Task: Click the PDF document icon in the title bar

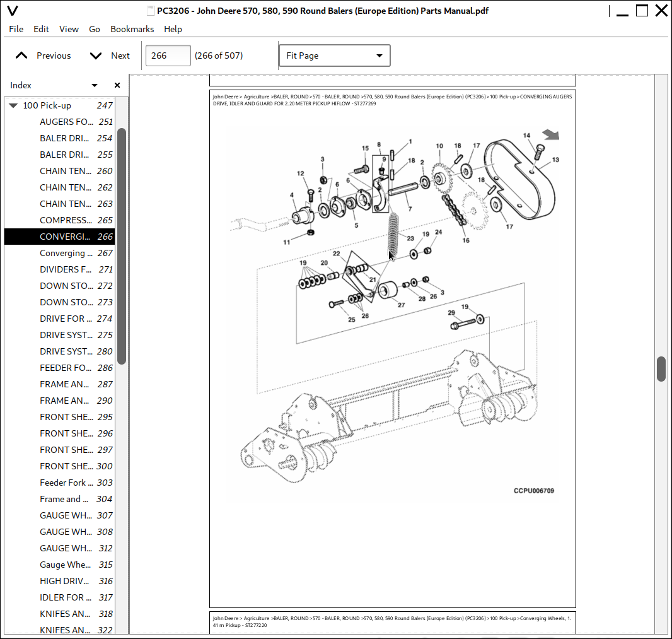Action: 150,10
